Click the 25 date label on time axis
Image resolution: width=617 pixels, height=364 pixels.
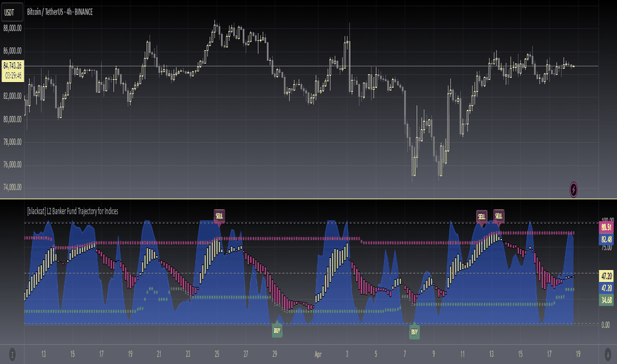click(217, 354)
